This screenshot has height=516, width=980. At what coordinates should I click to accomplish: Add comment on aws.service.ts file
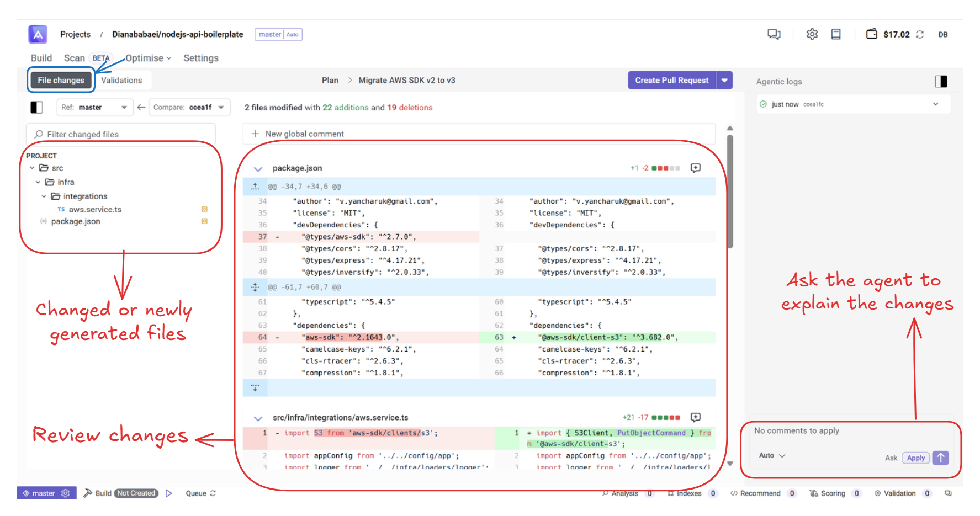click(x=696, y=417)
